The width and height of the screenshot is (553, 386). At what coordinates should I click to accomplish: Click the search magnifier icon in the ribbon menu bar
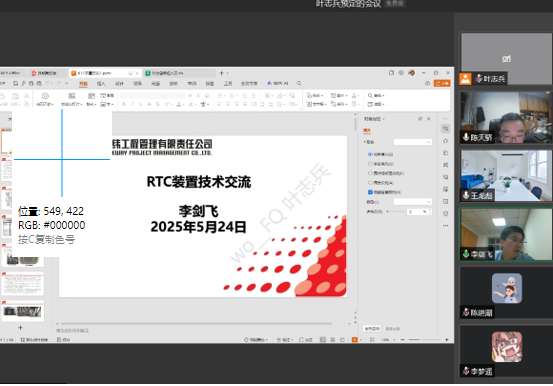pyautogui.click(x=299, y=83)
